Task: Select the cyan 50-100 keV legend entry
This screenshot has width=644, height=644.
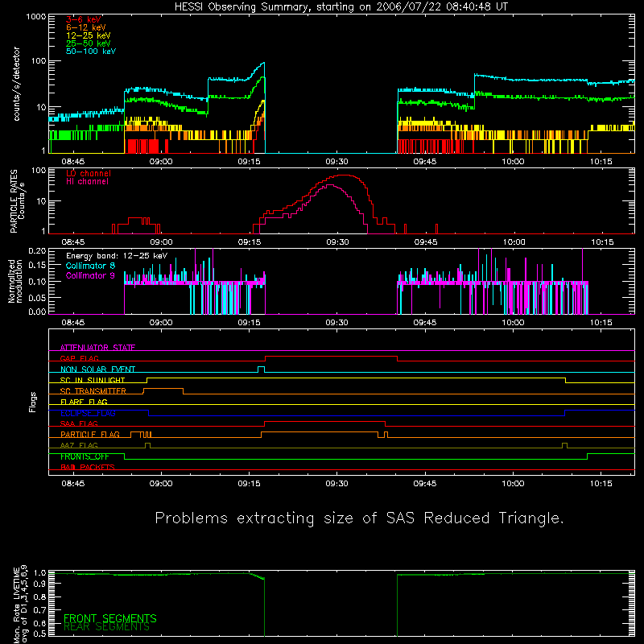Action: [x=91, y=52]
